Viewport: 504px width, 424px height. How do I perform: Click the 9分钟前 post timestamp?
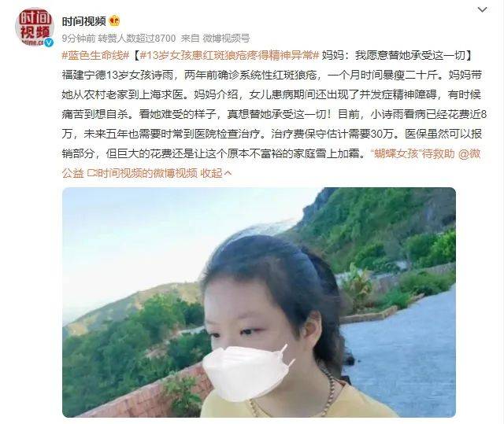coord(79,39)
